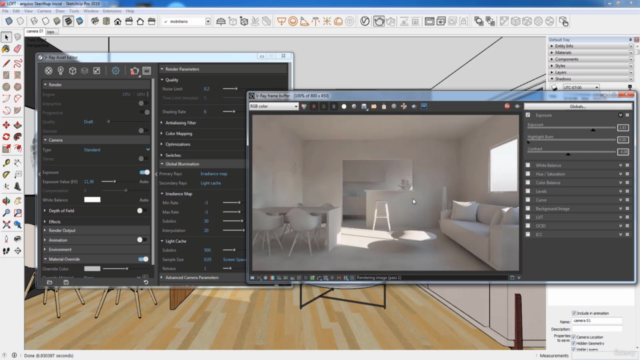Viewport: 640px width, 360px height.
Task: Save image icon in frame buffer toolbar
Action: coord(364,106)
